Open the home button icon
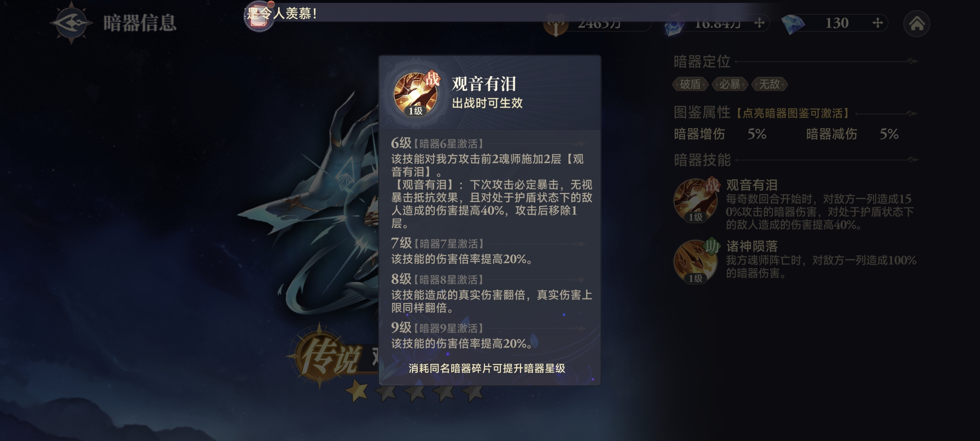980x441 pixels. [916, 23]
